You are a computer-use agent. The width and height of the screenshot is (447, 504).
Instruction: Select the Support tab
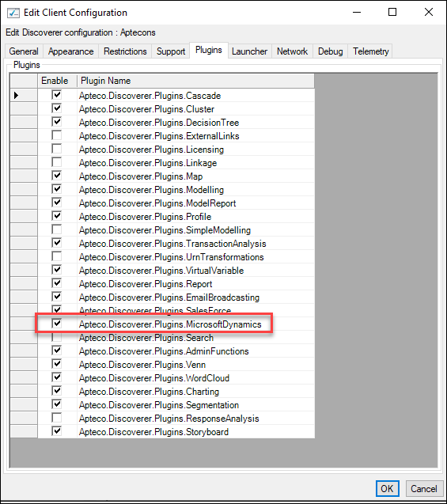(171, 51)
